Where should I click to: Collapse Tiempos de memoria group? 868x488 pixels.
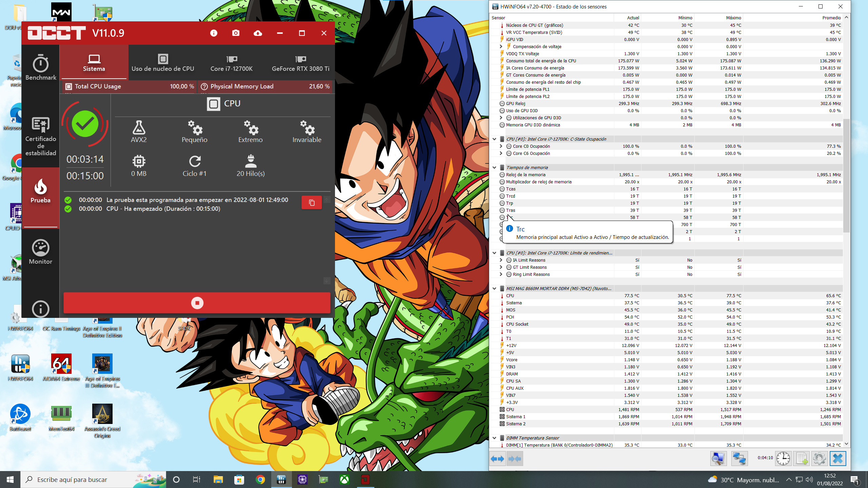pos(494,167)
